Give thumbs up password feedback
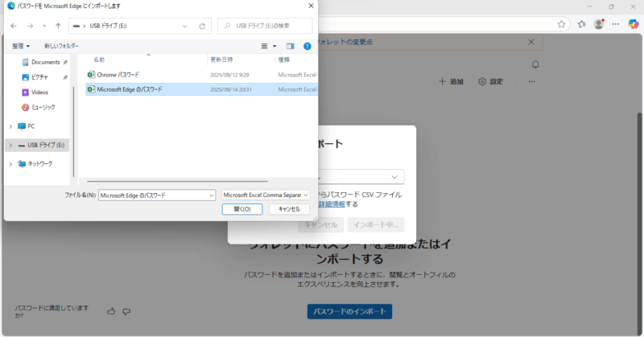The width and height of the screenshot is (644, 337). click(x=111, y=311)
